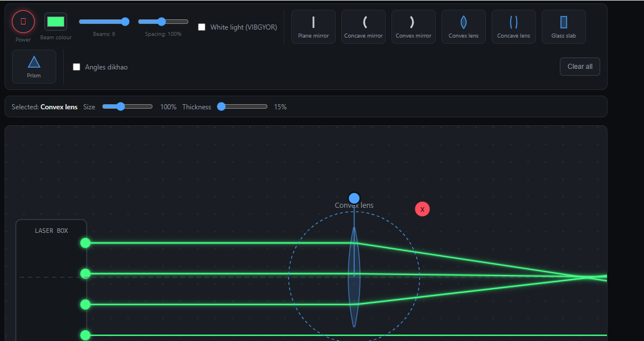
Task: Add a Plane mirror element
Action: 313,27
